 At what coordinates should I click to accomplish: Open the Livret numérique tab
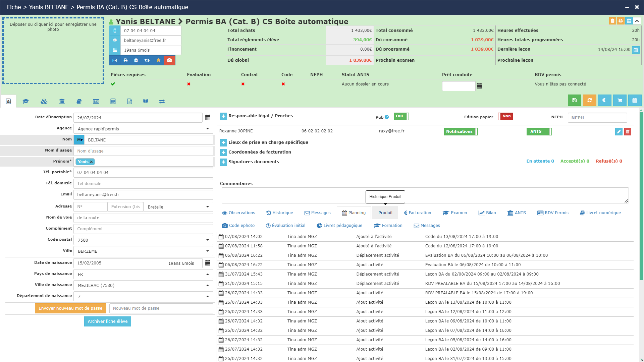pyautogui.click(x=600, y=213)
